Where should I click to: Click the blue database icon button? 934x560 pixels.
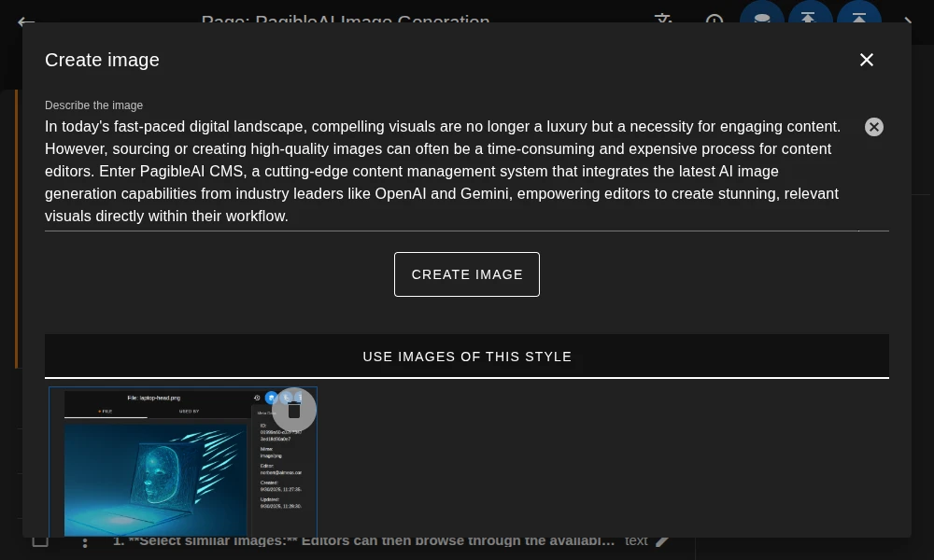(762, 17)
